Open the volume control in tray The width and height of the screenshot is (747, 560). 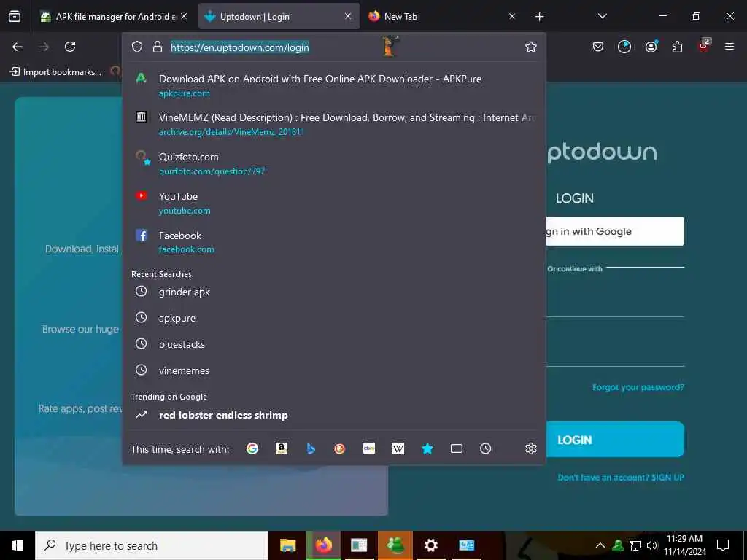pyautogui.click(x=651, y=545)
